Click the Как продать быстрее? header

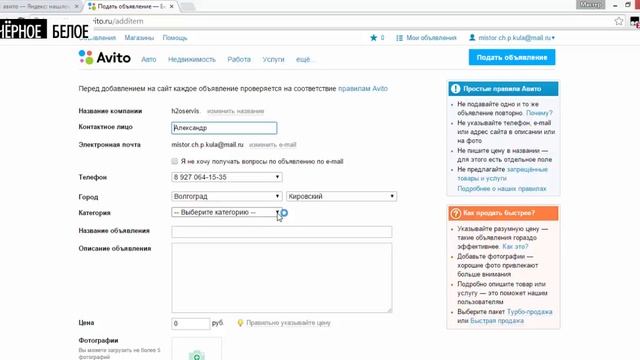point(503,213)
